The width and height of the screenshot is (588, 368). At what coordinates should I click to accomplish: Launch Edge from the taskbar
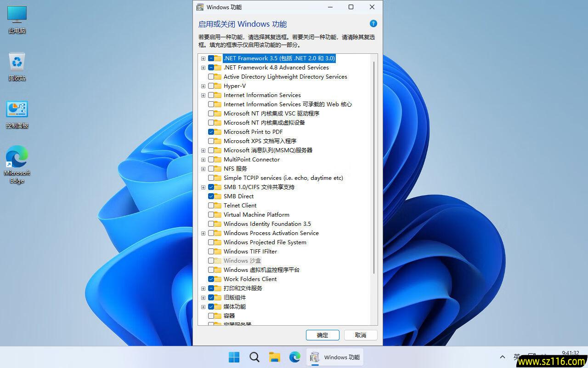point(294,357)
